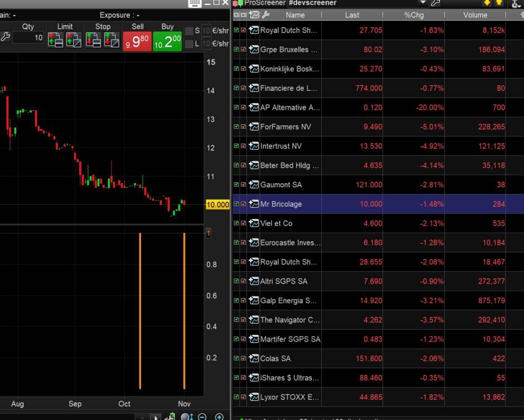Click the play arrow button below the chart
Viewport: 524px width, 420px height.
coord(156,417)
